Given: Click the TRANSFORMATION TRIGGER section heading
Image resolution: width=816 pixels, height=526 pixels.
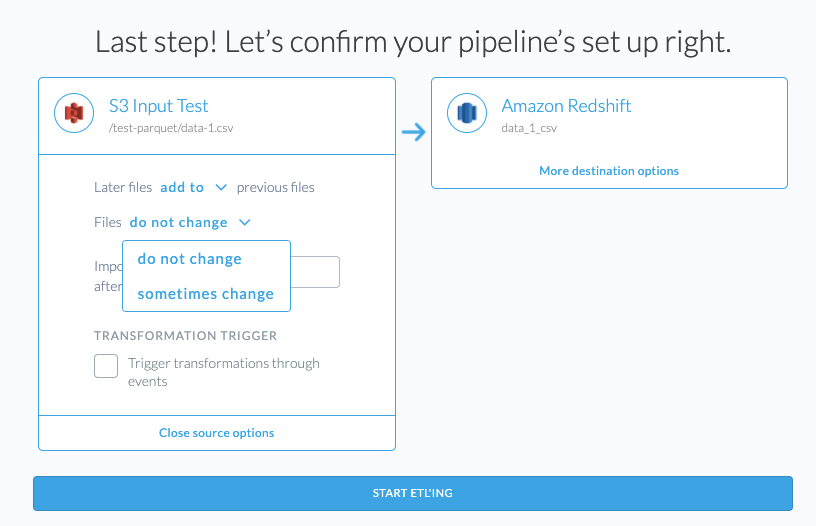Looking at the screenshot, I should (x=185, y=335).
